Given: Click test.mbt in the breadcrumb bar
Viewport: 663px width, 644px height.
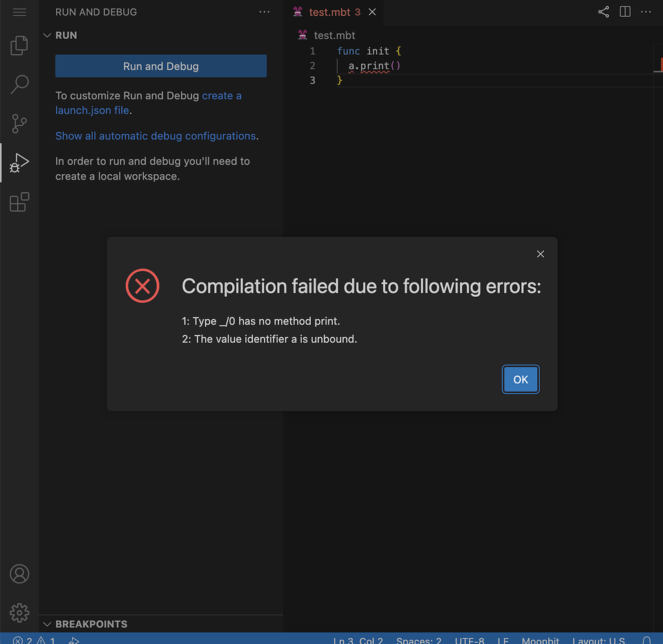Looking at the screenshot, I should coord(334,35).
